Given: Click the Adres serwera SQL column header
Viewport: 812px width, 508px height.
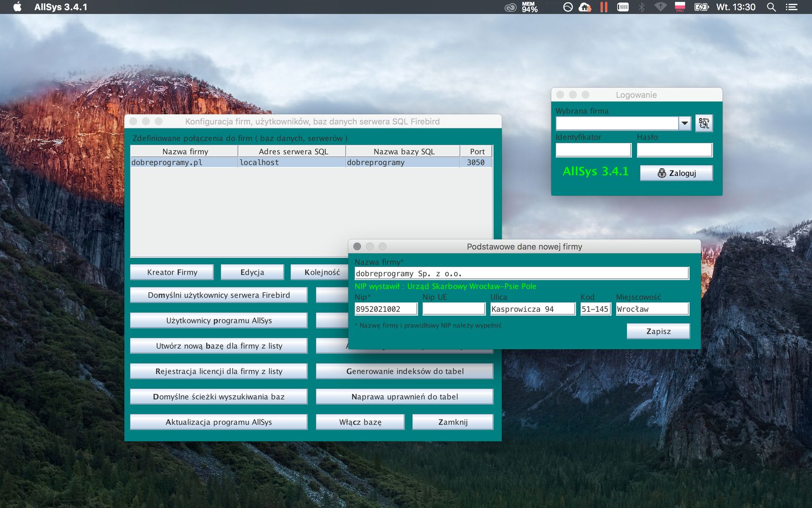Looking at the screenshot, I should click(292, 152).
